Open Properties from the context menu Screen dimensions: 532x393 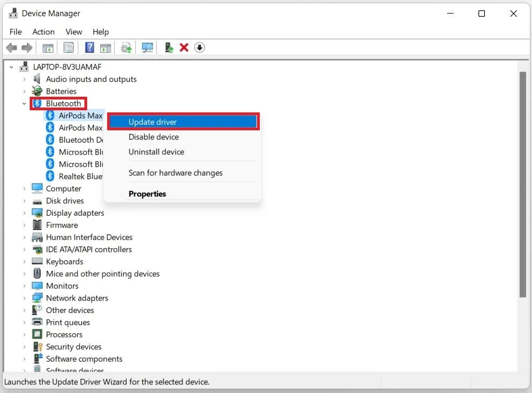tap(183, 194)
